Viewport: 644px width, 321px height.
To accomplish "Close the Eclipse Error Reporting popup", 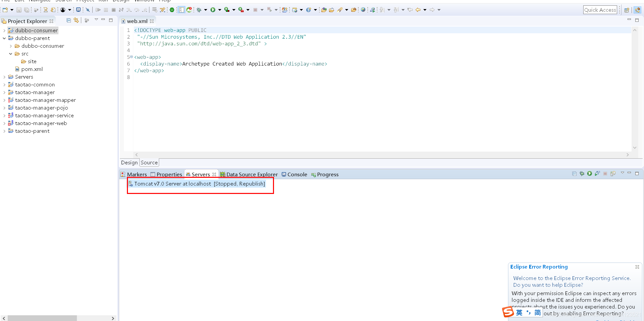I will point(637,267).
